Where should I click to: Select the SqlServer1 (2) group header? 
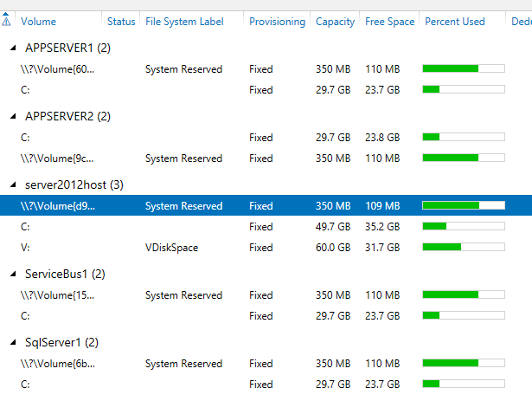pyautogui.click(x=61, y=342)
